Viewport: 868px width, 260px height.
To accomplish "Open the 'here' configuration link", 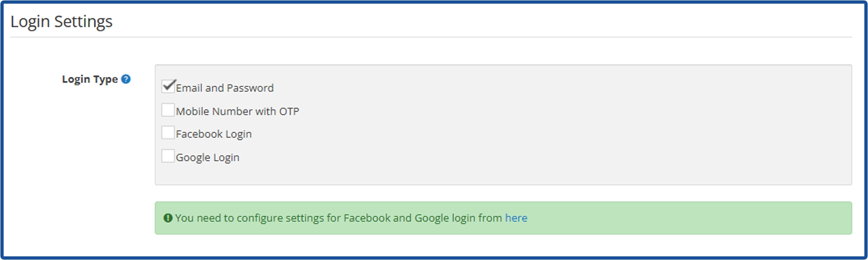I will click(x=516, y=218).
